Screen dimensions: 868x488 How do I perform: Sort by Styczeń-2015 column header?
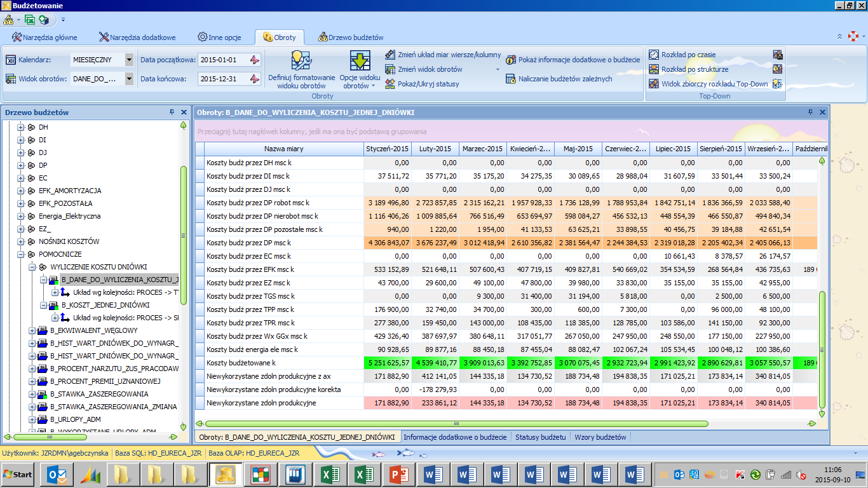coord(388,149)
